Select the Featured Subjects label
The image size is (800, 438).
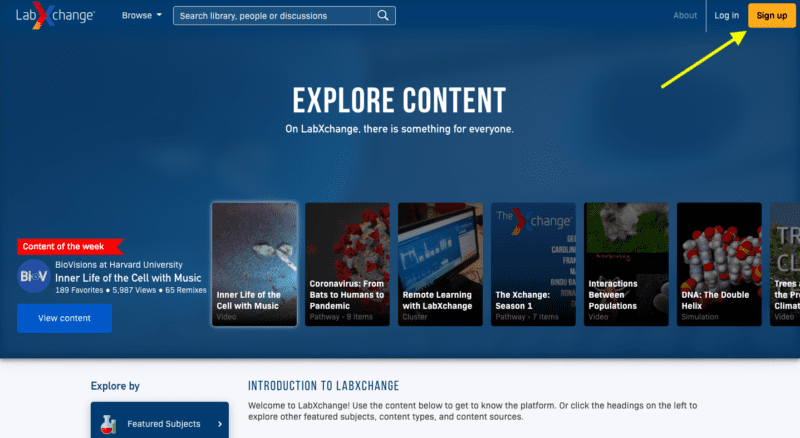(x=164, y=424)
